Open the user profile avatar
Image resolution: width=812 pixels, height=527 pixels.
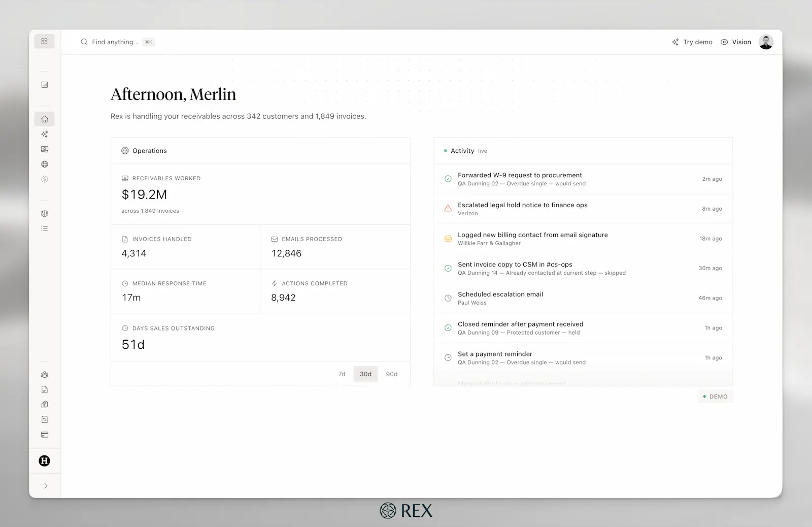click(x=766, y=42)
